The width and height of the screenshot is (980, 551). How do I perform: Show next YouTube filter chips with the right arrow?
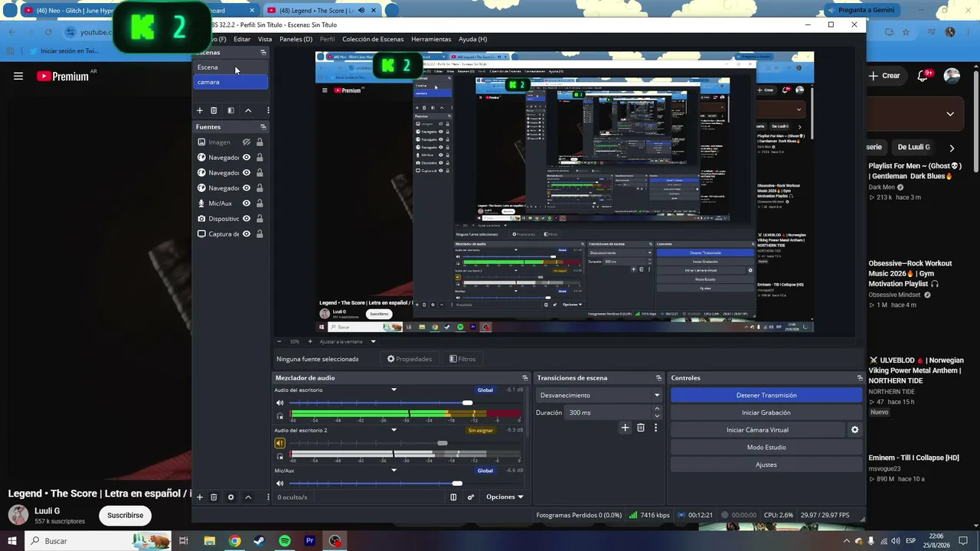point(952,148)
